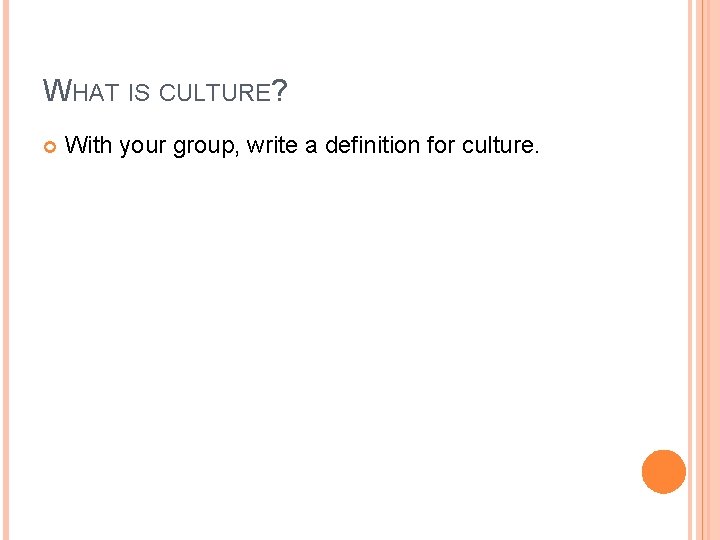Select the slide title 'What is culture?'
The height and width of the screenshot is (540, 720).
pyautogui.click(x=166, y=93)
